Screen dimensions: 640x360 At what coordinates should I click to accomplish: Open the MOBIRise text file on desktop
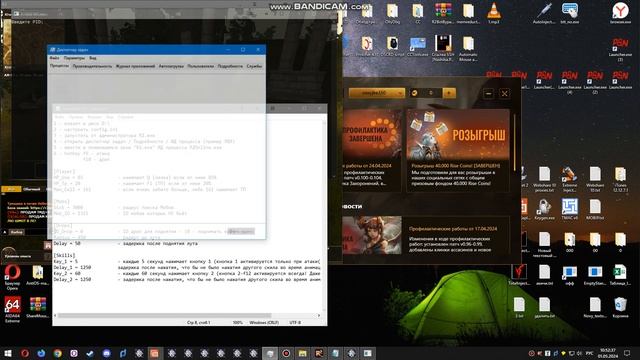click(595, 209)
